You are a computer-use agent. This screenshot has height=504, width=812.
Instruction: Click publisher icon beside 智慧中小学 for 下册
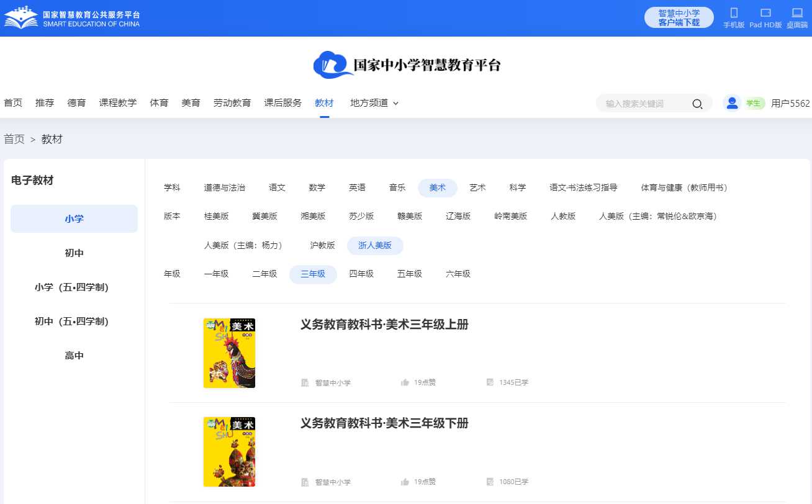305,482
